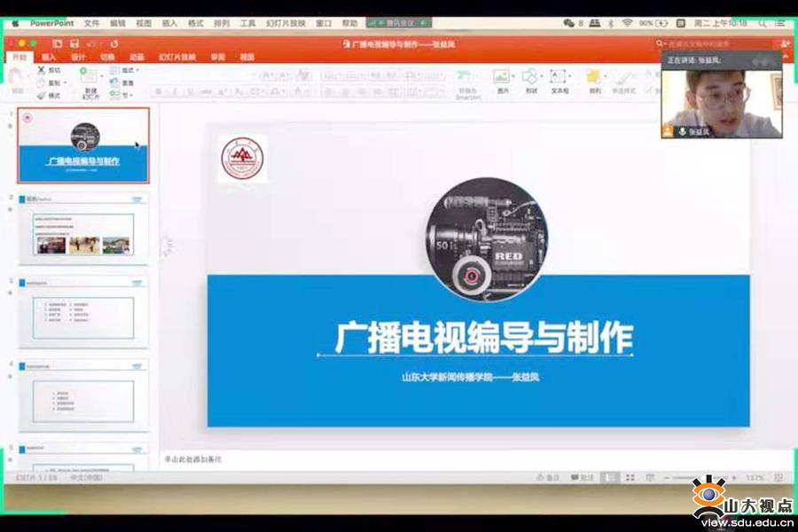Viewport: 798px width, 532px height.
Task: Switch to Slide Sorter view icon
Action: (x=630, y=478)
